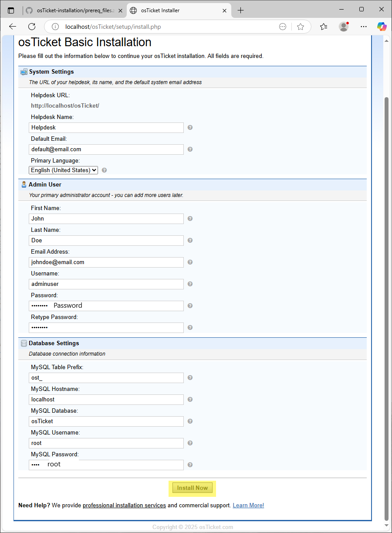
Task: Click help icon next to MySQL Database
Action: 190,421
